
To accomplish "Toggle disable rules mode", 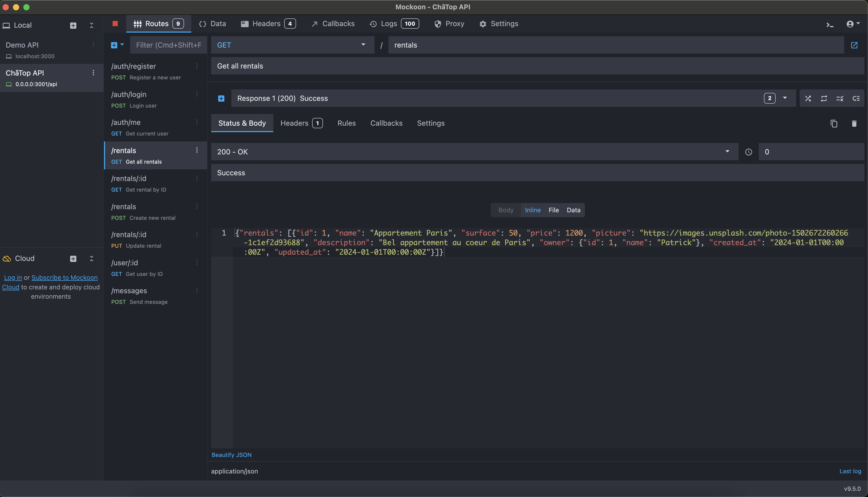I will pyautogui.click(x=840, y=98).
